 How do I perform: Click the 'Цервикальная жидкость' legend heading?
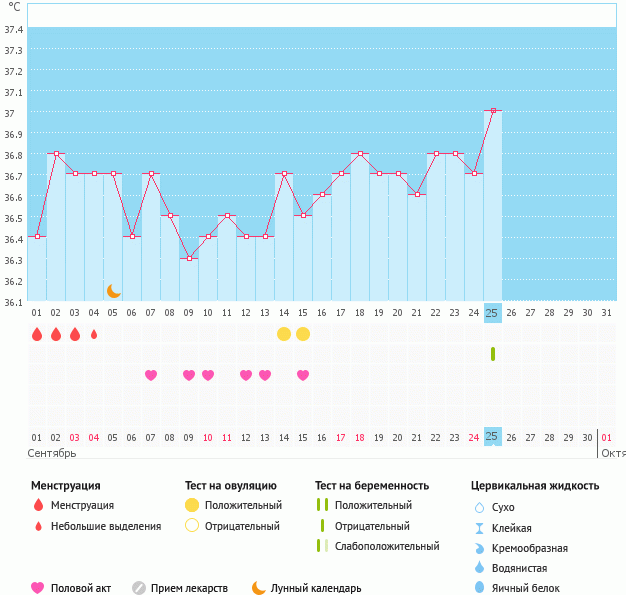pyautogui.click(x=534, y=486)
